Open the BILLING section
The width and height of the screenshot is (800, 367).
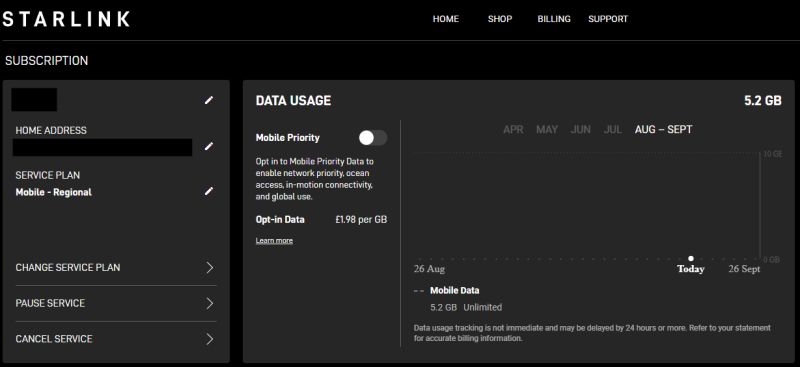click(x=554, y=19)
